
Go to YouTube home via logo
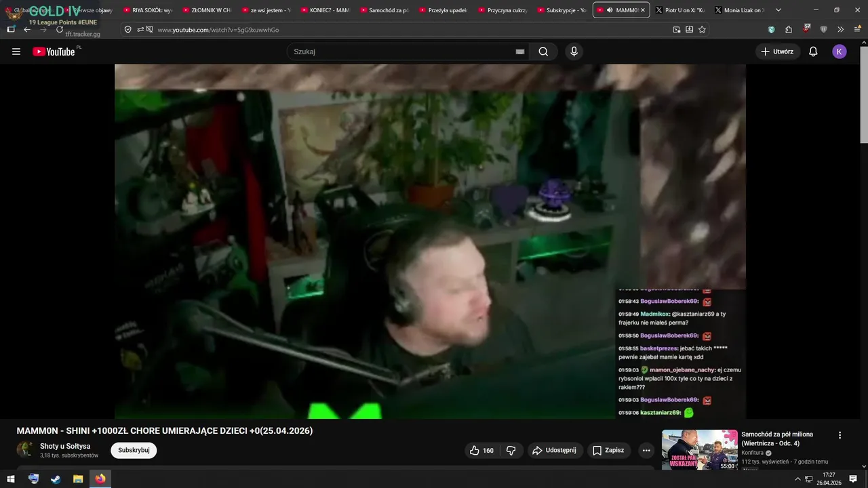click(x=54, y=52)
